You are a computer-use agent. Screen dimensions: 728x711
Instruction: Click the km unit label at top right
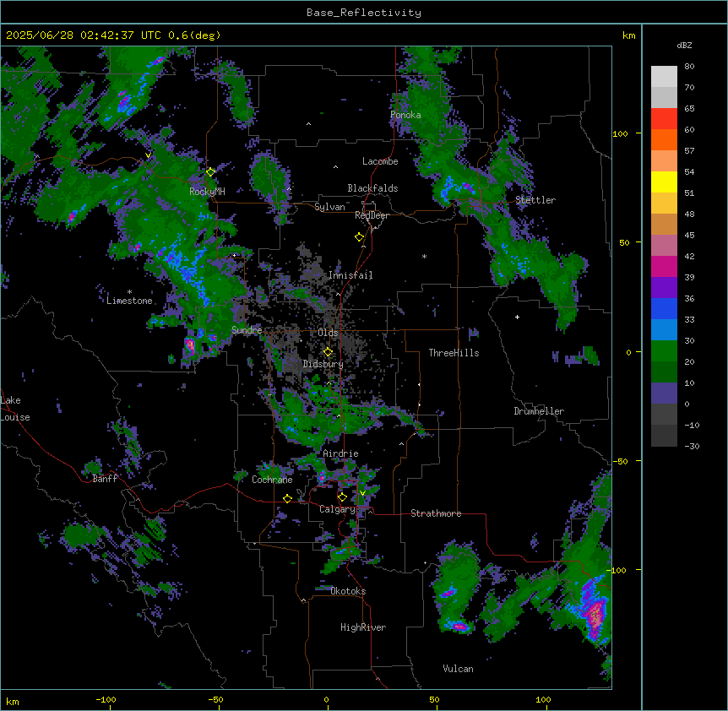point(628,35)
